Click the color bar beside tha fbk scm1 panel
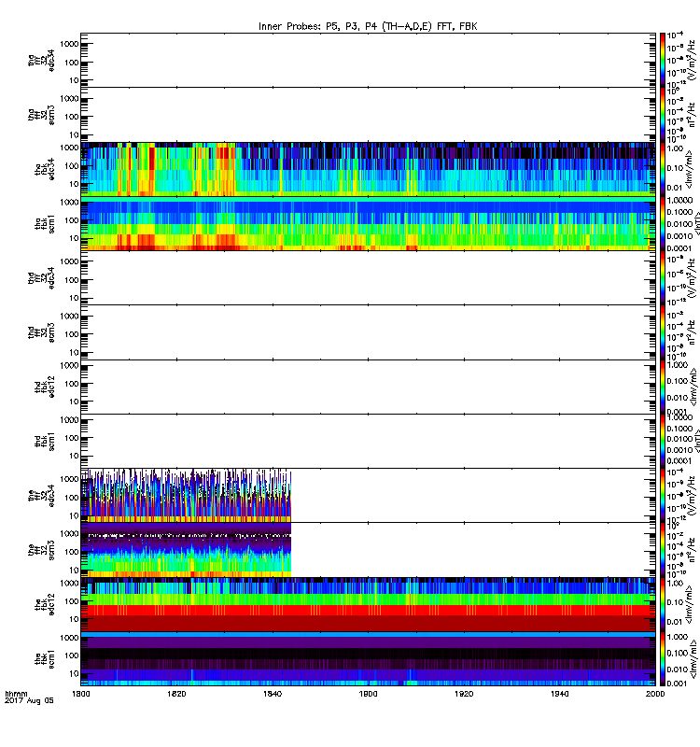Screen dimensions: 700x747 click(662, 223)
